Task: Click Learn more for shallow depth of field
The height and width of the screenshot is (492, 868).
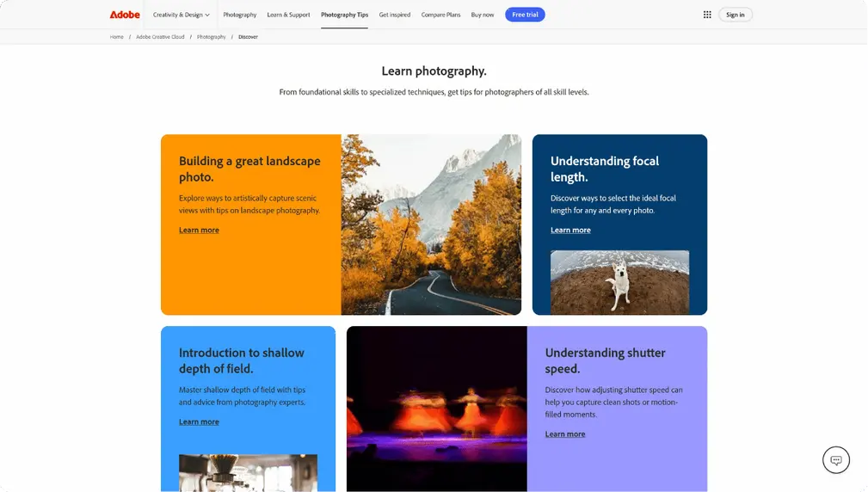Action: [x=199, y=422]
